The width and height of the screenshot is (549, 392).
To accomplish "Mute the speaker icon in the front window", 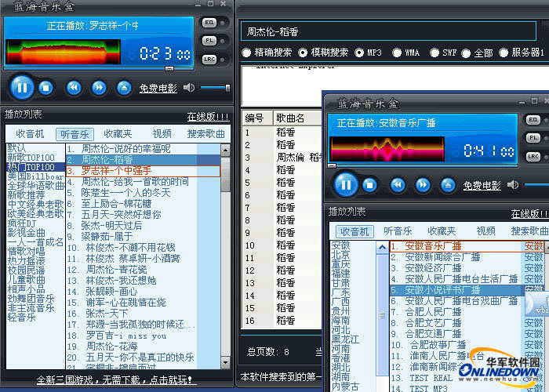I will tap(513, 184).
